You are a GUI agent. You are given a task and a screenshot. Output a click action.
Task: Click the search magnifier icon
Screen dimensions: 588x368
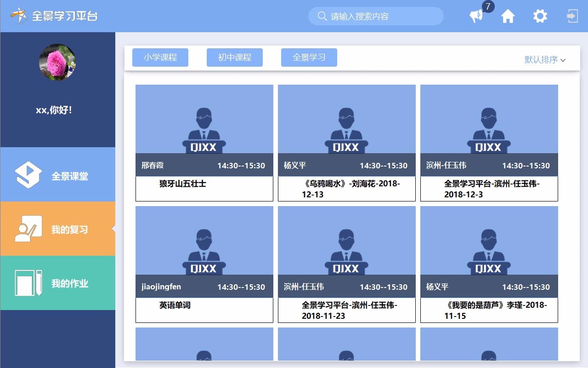click(x=321, y=16)
